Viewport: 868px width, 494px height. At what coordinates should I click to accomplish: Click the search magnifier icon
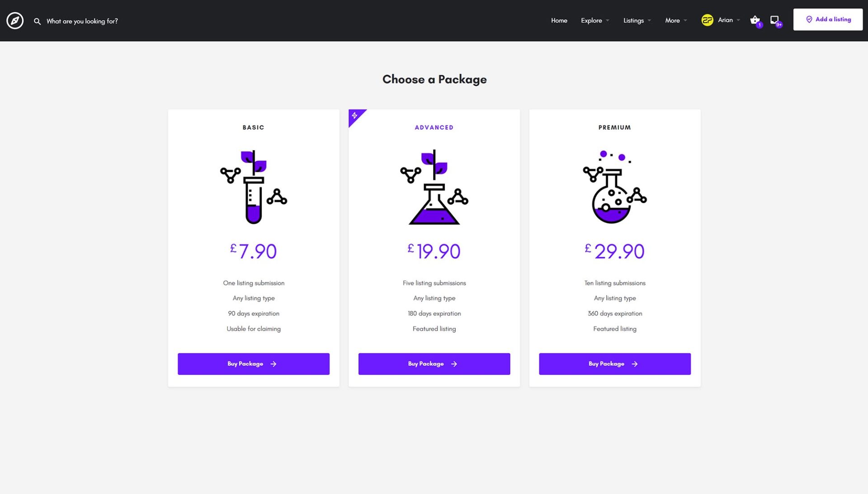point(37,21)
